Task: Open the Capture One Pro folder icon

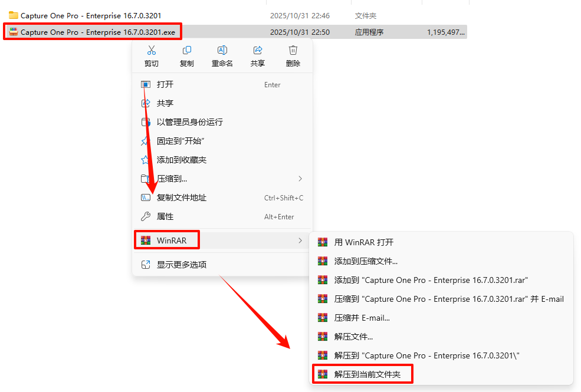Action: [x=14, y=15]
